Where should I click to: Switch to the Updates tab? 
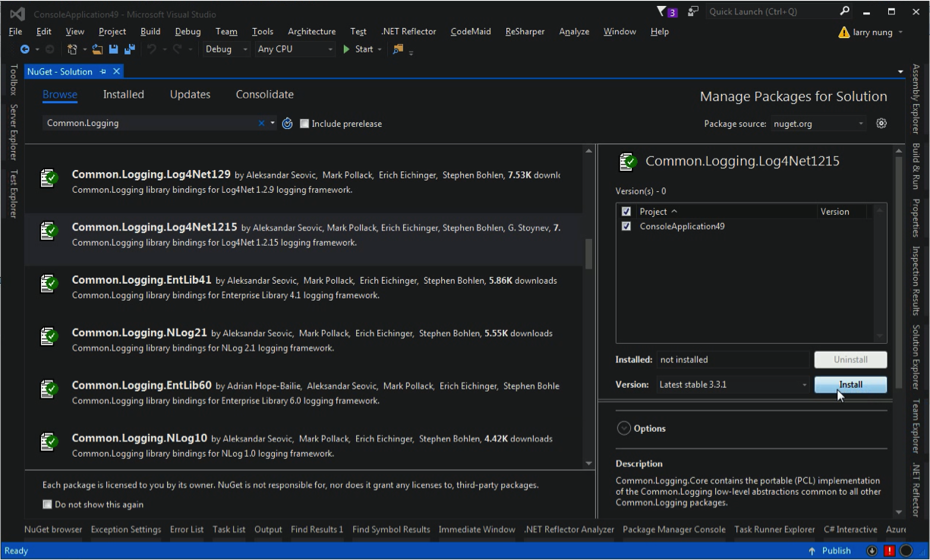pos(190,94)
